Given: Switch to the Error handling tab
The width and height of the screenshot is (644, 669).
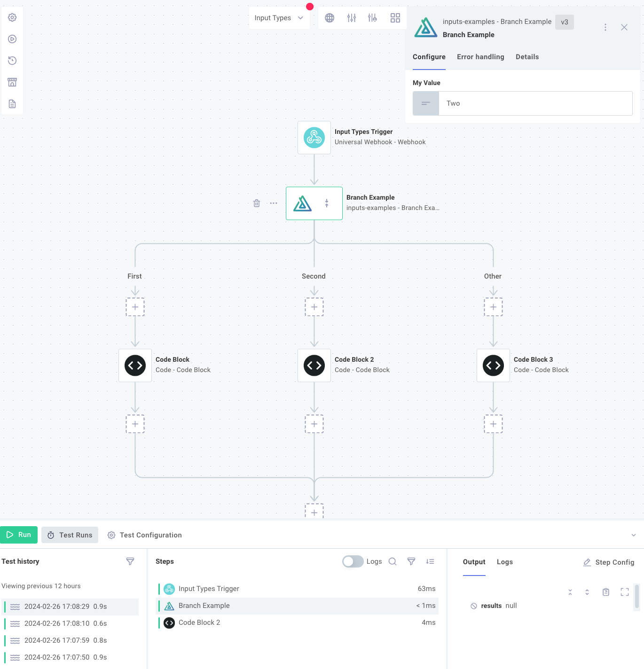Looking at the screenshot, I should click(x=480, y=57).
